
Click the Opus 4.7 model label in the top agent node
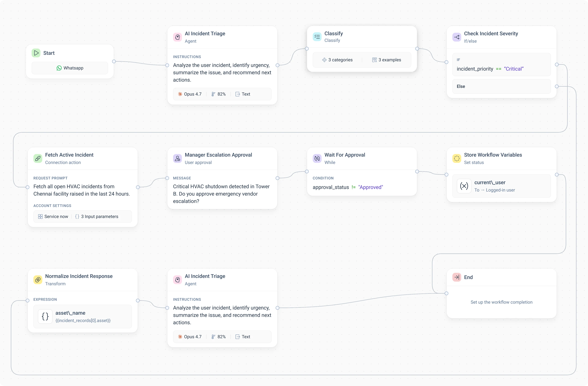tap(193, 94)
